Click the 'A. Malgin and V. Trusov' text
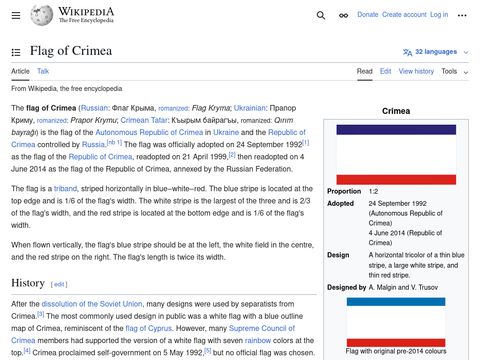Image resolution: width=480 pixels, height=360 pixels. tap(403, 287)
